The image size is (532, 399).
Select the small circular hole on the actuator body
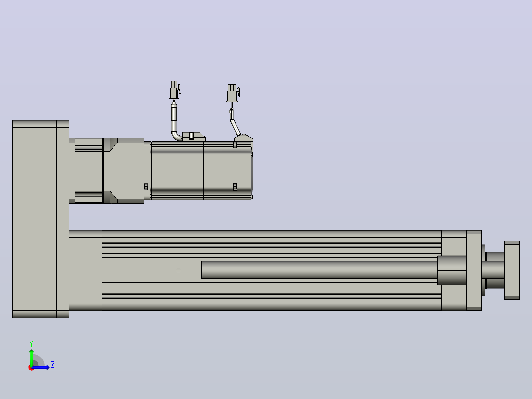pyautogui.click(x=179, y=270)
